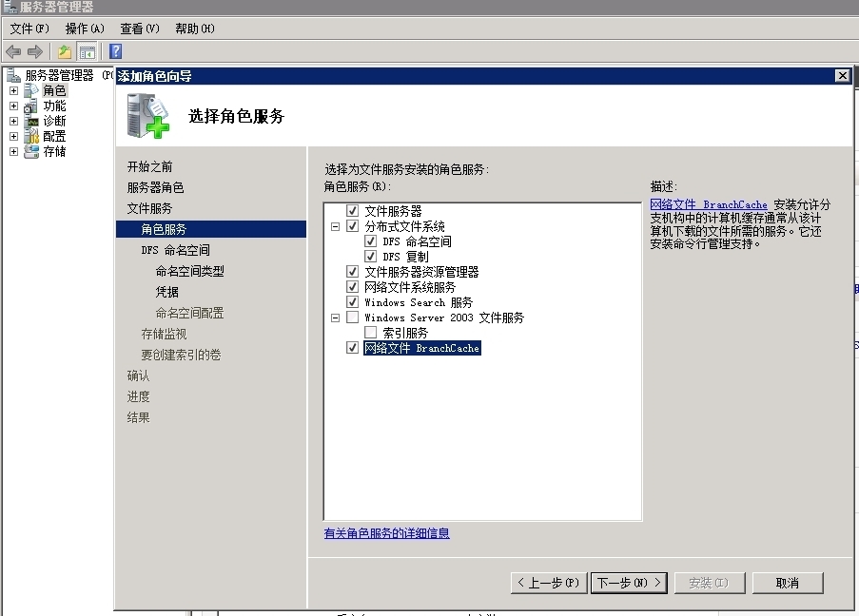Image resolution: width=859 pixels, height=616 pixels.
Task: Click the Forward arrow toolbar icon
Action: pyautogui.click(x=35, y=51)
